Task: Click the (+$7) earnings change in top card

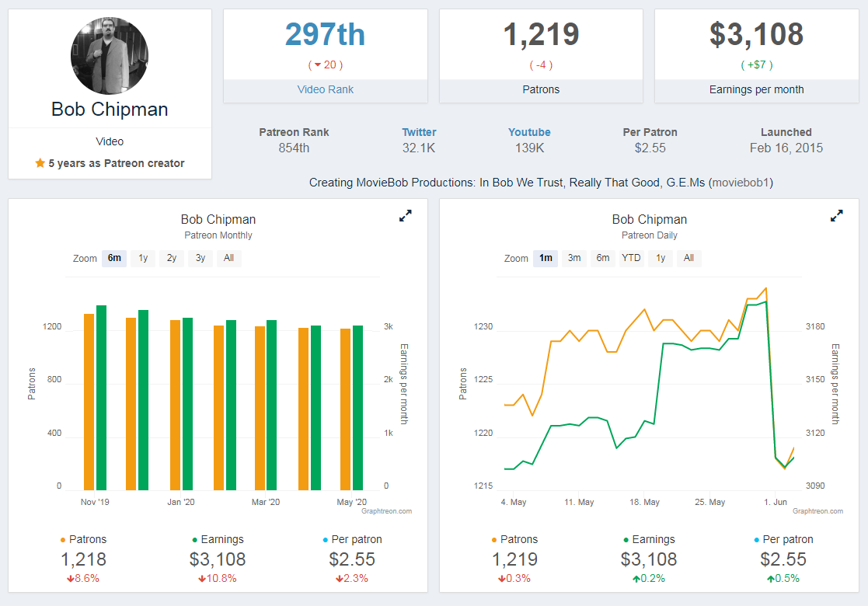Action: coord(757,64)
